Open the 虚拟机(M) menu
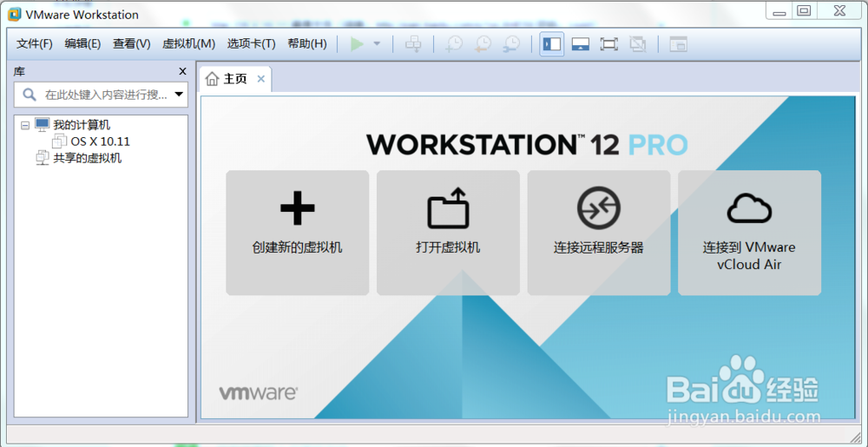Image resolution: width=868 pixels, height=447 pixels. [x=188, y=43]
